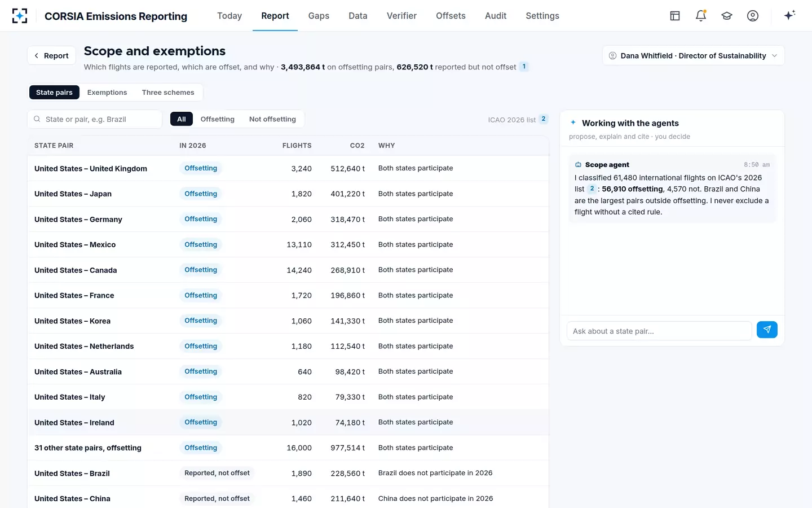Screen dimensions: 812x508
Task: Select the United States – Ireland row
Action: [288, 422]
